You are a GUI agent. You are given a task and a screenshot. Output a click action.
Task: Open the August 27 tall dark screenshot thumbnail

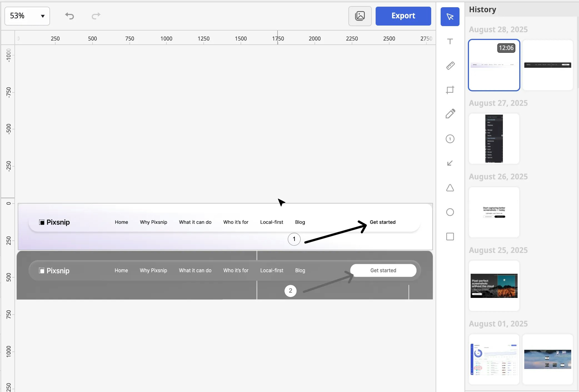point(494,139)
